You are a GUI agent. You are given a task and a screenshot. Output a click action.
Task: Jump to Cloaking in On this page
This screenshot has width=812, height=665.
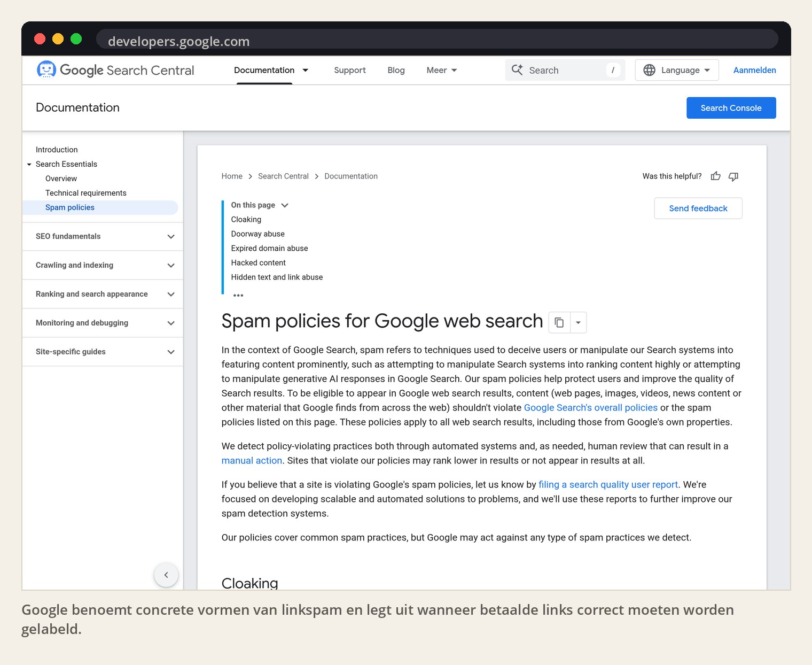(246, 220)
